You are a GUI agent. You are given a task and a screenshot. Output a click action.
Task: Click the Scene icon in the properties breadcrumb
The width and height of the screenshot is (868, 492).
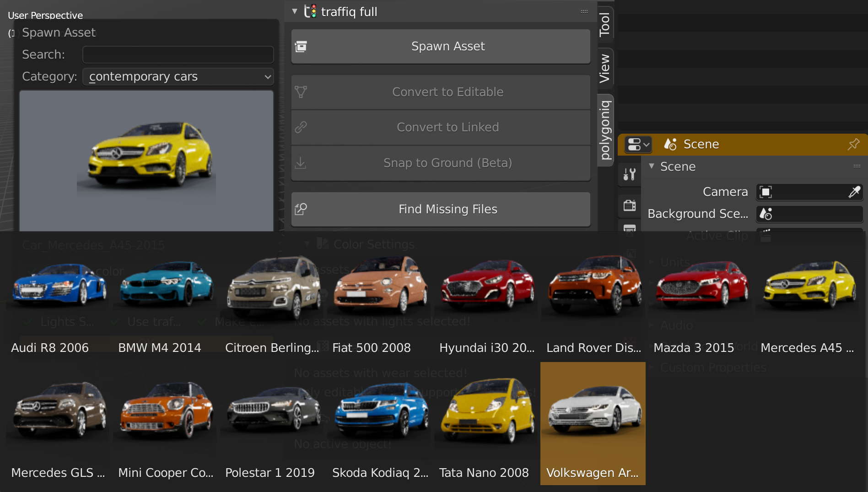[670, 144]
